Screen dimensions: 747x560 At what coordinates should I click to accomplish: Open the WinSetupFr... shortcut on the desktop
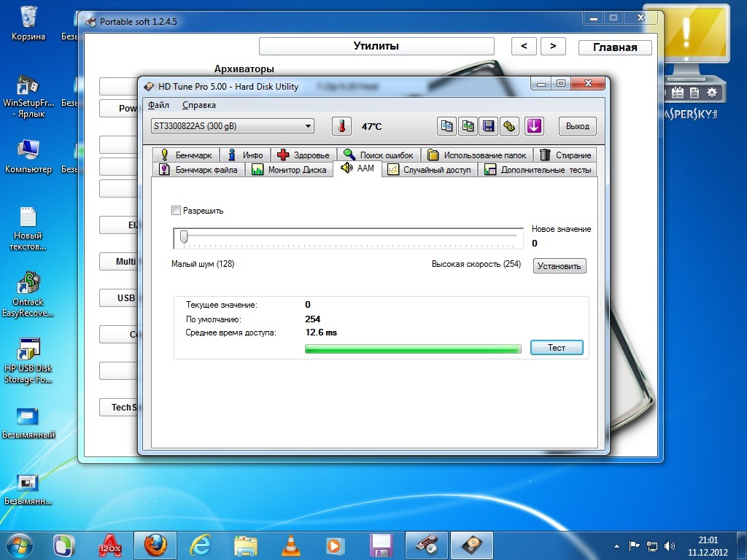point(28,97)
